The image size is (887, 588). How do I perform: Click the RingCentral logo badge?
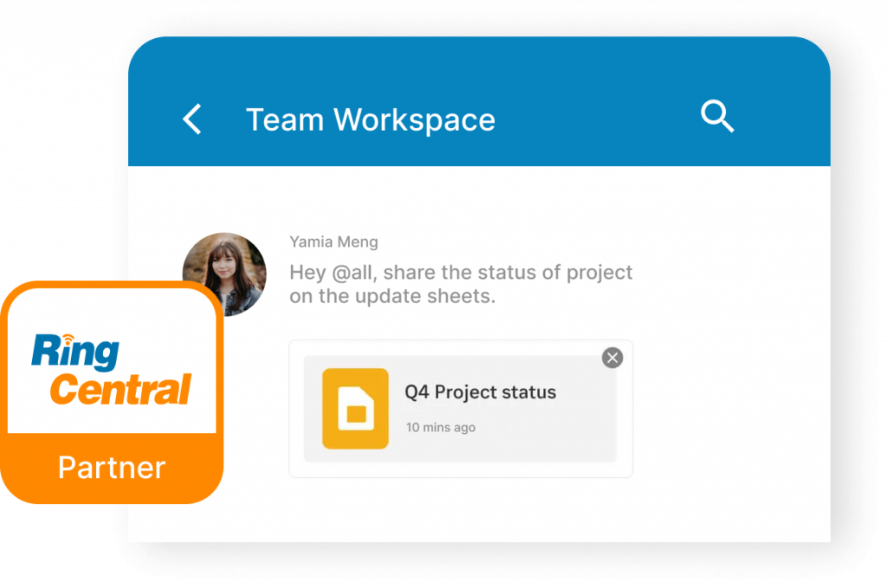pyautogui.click(x=112, y=369)
